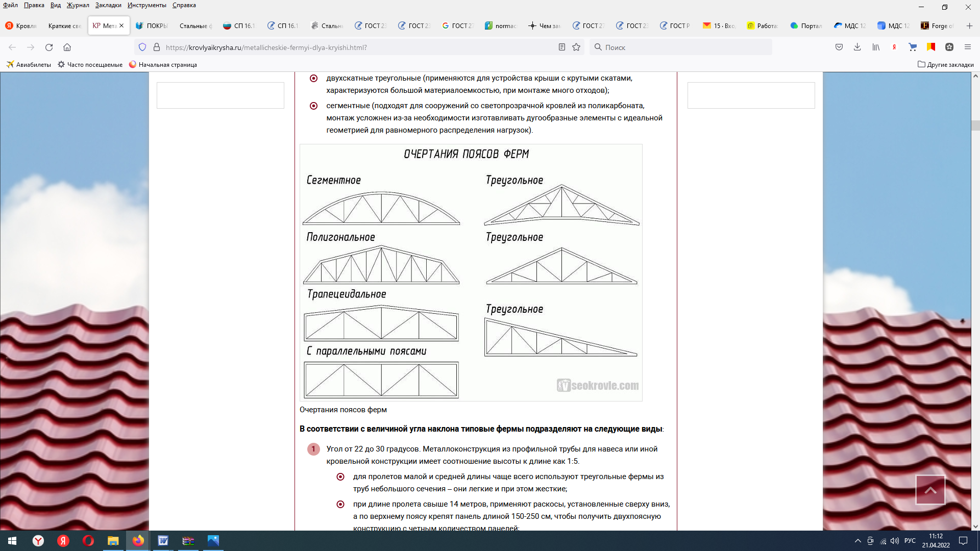Image resolution: width=980 pixels, height=551 pixels.
Task: Click the Yandex bookmark flag extension icon
Action: (x=931, y=47)
